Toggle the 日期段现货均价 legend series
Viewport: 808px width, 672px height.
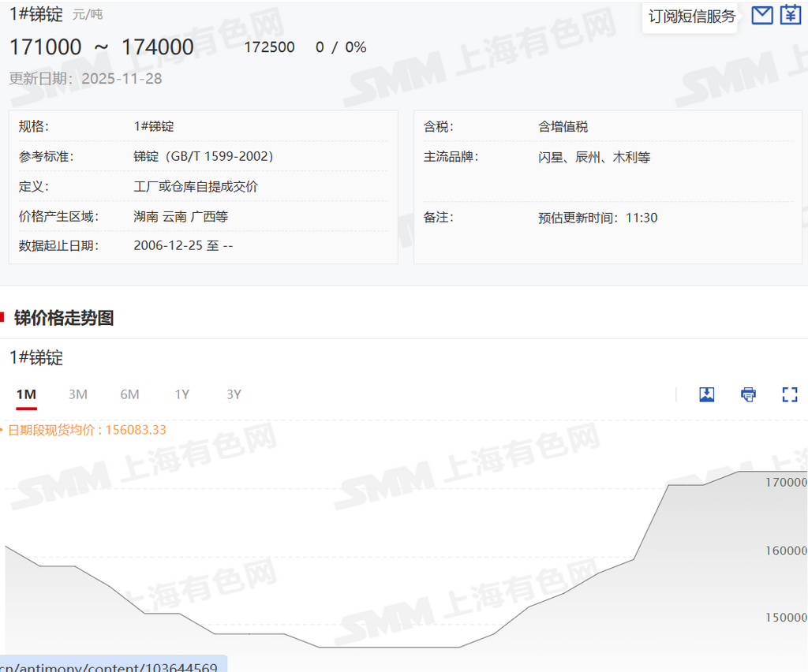(87, 430)
